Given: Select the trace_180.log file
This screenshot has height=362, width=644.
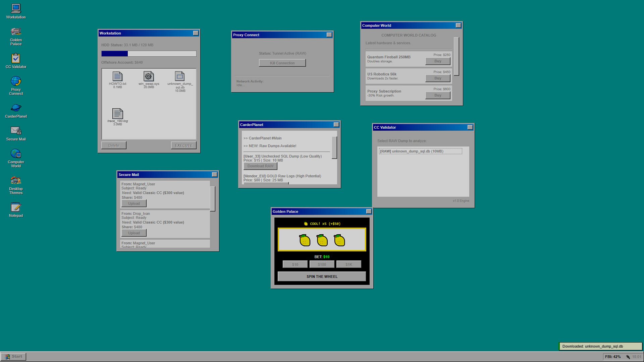Looking at the screenshot, I should (117, 114).
